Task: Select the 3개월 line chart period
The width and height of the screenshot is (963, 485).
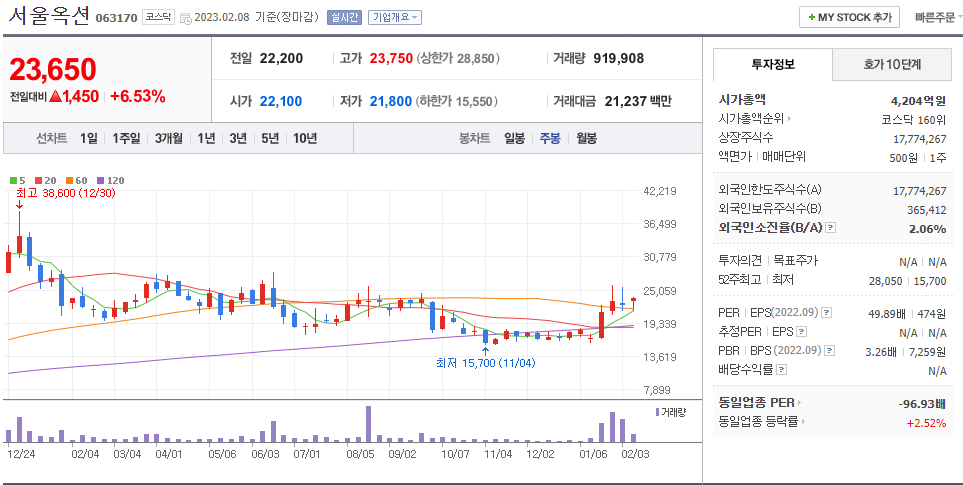Action: tap(168, 138)
